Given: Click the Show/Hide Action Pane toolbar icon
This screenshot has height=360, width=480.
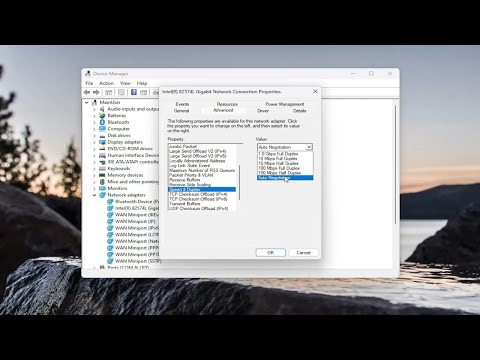Looking at the screenshot, I should (143, 92).
